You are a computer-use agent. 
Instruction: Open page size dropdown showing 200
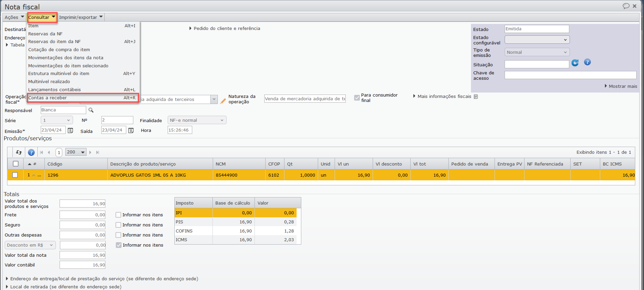click(x=76, y=152)
